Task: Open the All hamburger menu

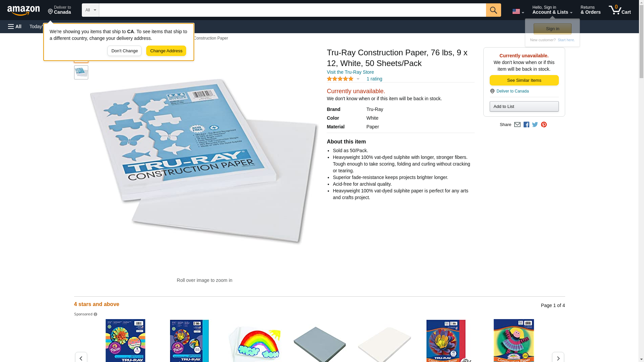Action: (x=15, y=26)
